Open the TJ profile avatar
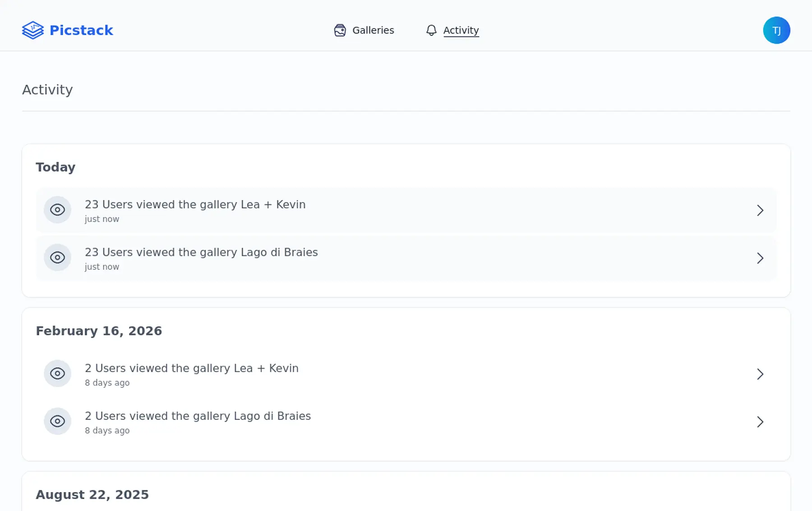 776,30
